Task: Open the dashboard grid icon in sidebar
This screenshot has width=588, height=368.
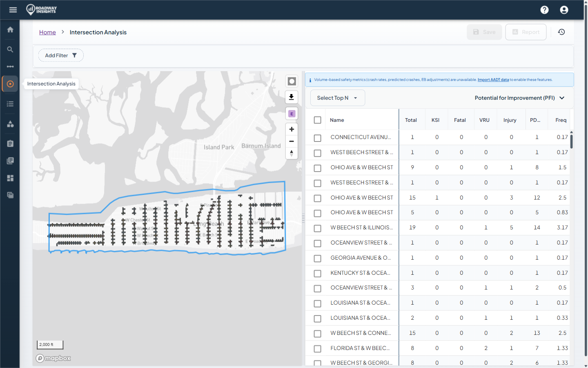Action: [10, 178]
